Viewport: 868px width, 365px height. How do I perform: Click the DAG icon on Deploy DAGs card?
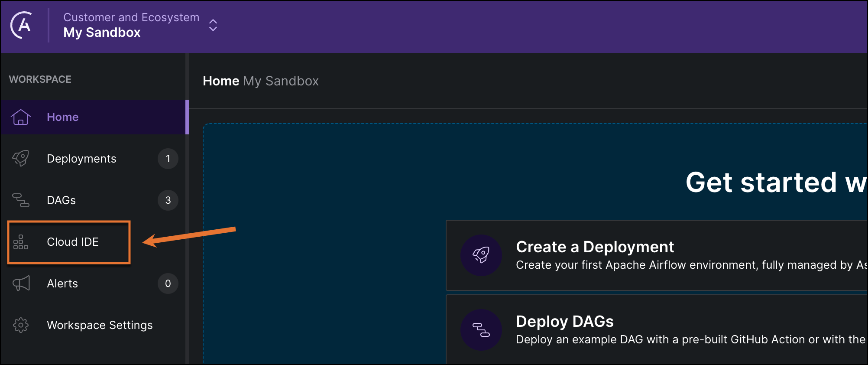pyautogui.click(x=481, y=329)
